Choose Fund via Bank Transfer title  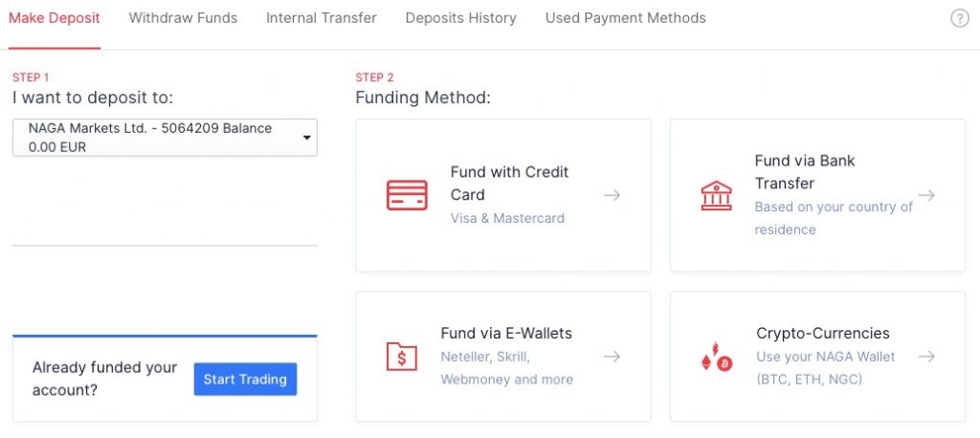(x=805, y=172)
